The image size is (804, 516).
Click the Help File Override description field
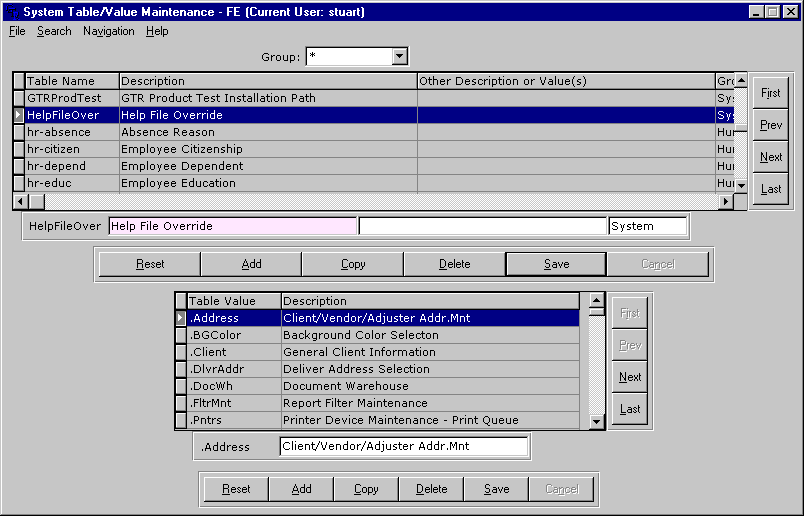(x=232, y=226)
